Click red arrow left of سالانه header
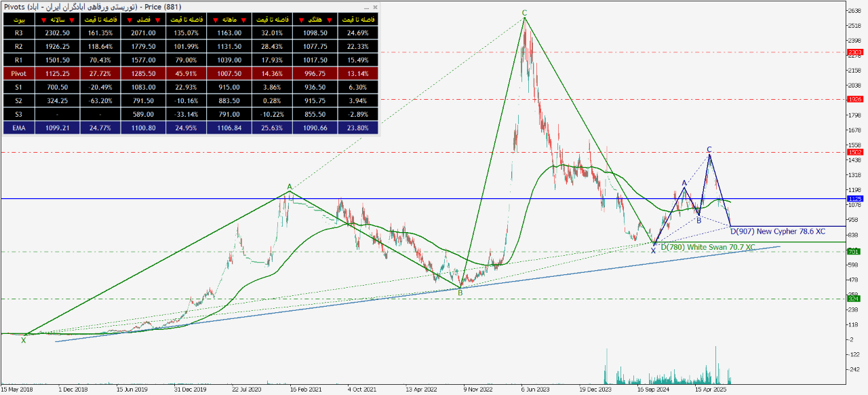This screenshot has height=395, width=868. [44, 20]
